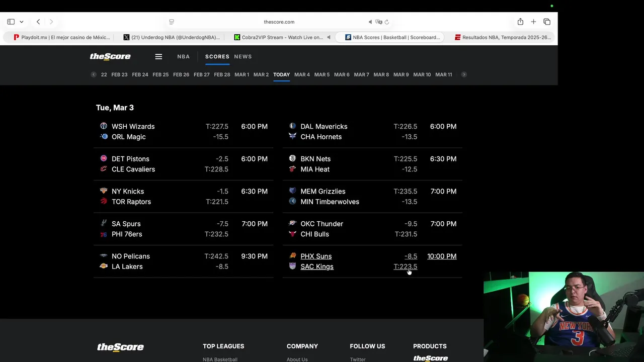Viewport: 644px width, 362px height.
Task: Reload the page with the refresh icon
Action: pyautogui.click(x=387, y=22)
